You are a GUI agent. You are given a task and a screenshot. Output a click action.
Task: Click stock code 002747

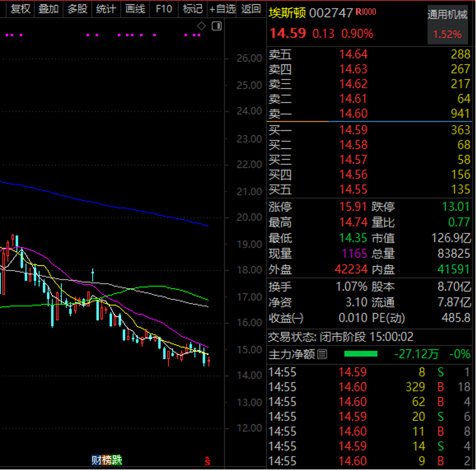pos(331,13)
